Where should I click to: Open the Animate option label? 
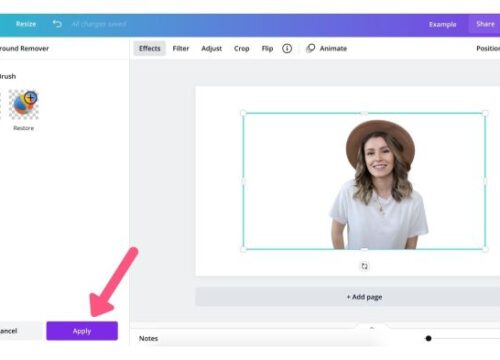click(x=333, y=48)
